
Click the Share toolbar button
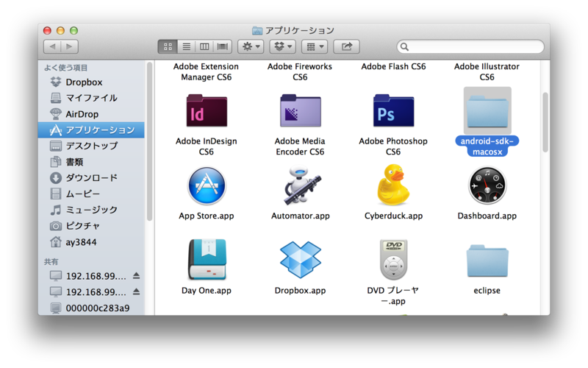[x=346, y=46]
